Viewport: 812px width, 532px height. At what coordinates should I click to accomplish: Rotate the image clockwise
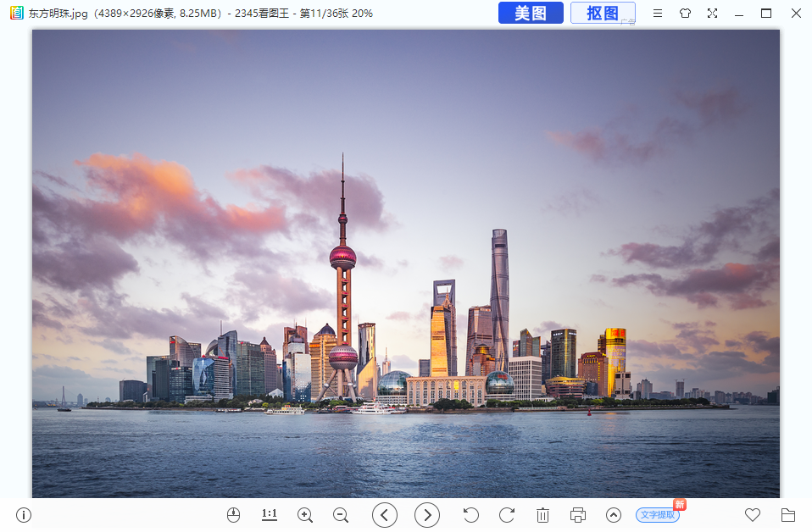pos(506,515)
